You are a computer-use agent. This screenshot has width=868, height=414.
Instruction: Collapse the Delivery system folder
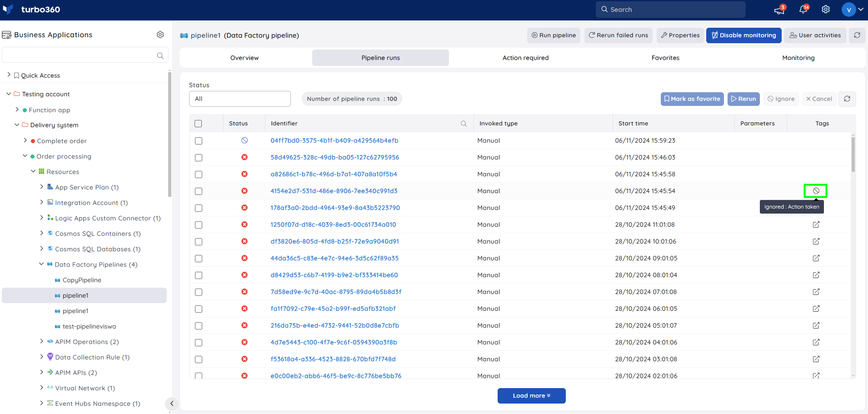[x=17, y=125]
